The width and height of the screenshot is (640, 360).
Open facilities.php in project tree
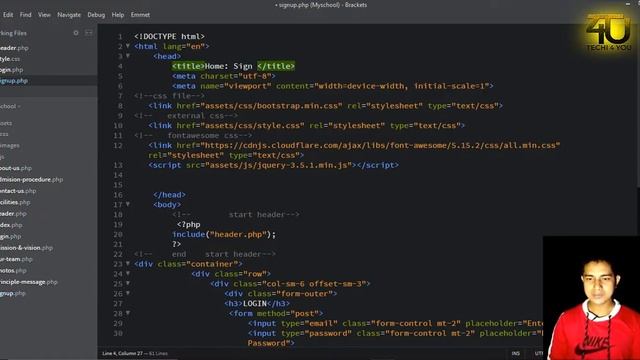[15, 202]
